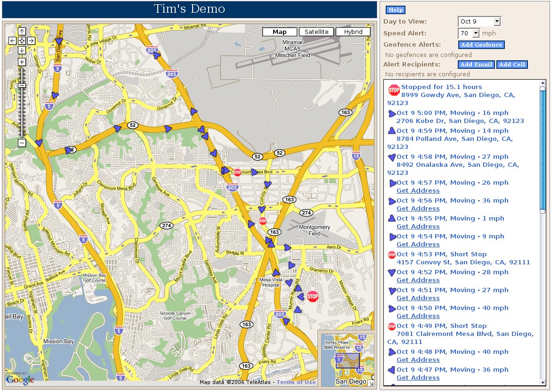The height and width of the screenshot is (392, 551).
Task: Click Get Address under 4:55 PM entry
Action: 418,227
